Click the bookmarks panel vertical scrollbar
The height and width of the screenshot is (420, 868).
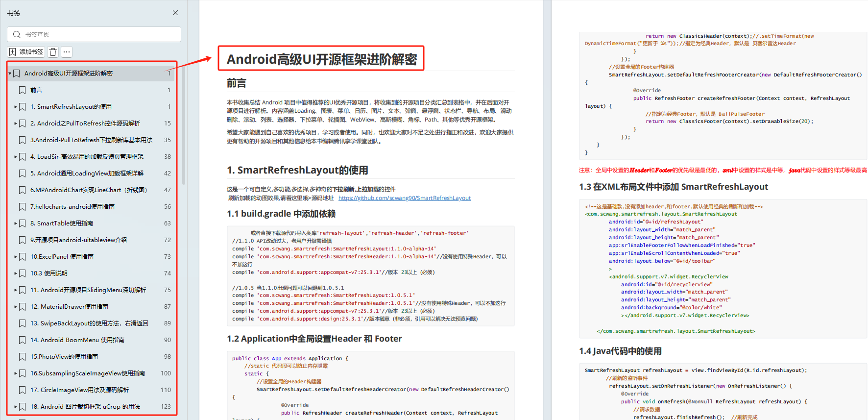coord(184,125)
